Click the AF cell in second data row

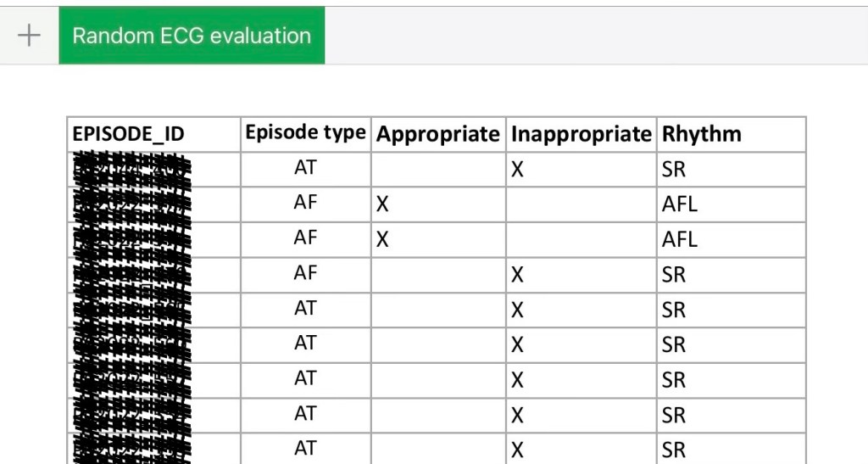pos(305,204)
